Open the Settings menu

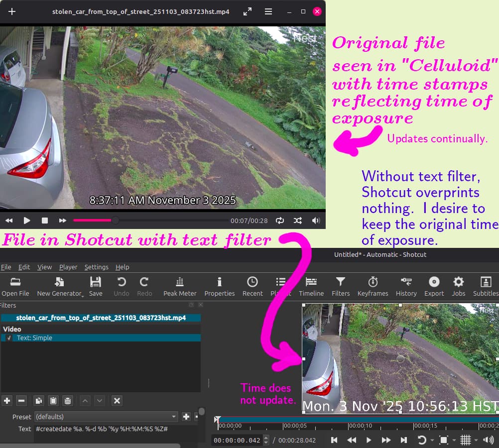96,267
